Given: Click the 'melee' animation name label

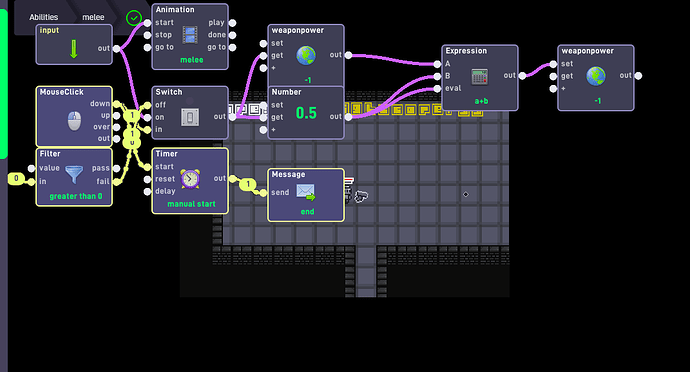Looking at the screenshot, I should [192, 60].
